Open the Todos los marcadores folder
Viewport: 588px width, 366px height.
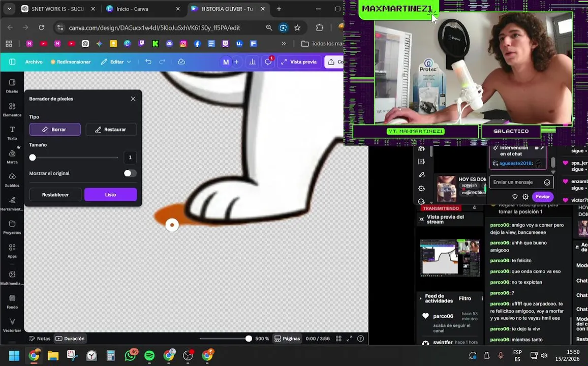323,44
